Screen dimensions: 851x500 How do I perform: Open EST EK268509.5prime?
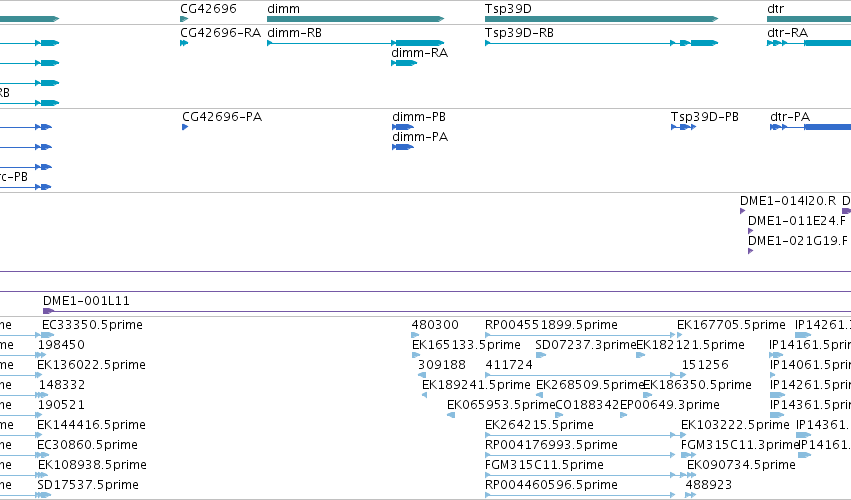pos(590,385)
